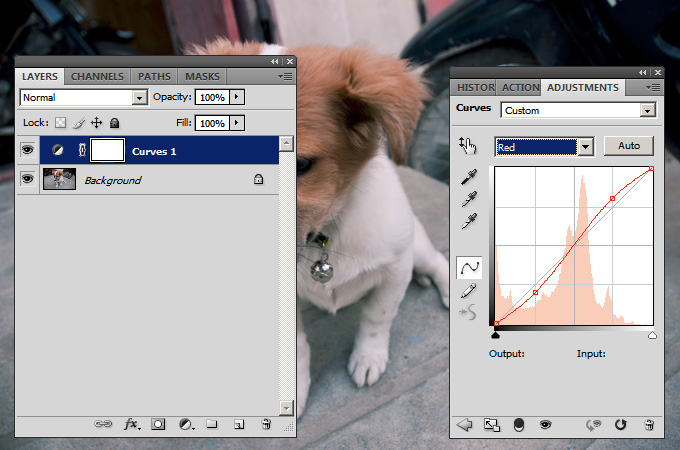This screenshot has height=450, width=680.
Task: Select the Adjustments tab
Action: click(x=582, y=88)
